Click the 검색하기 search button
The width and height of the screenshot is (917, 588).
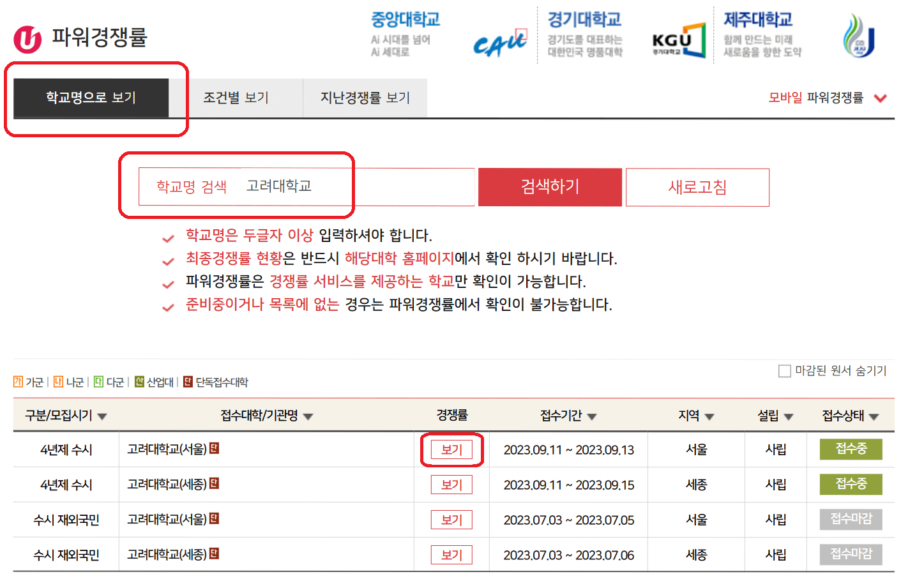coord(550,187)
